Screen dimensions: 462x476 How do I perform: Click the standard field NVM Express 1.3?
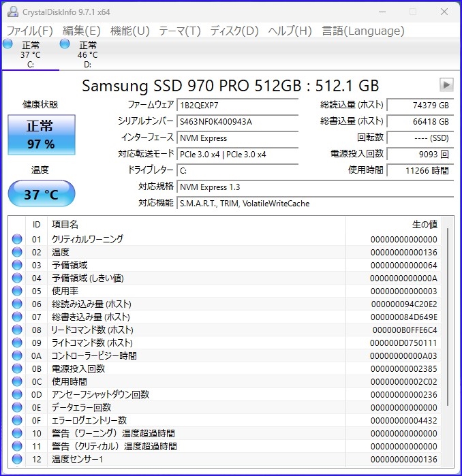[x=315, y=187]
